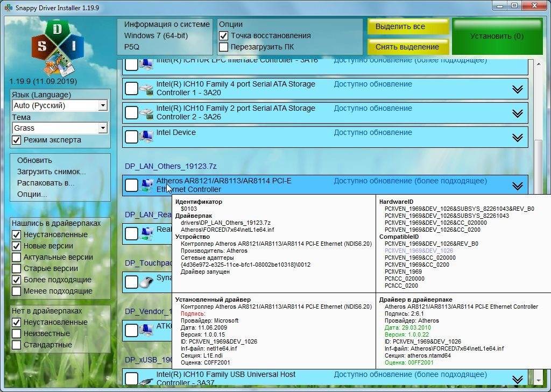This screenshot has height=392, width=551.
Task: Open the 'Информация о системе' panel
Action: point(165,37)
